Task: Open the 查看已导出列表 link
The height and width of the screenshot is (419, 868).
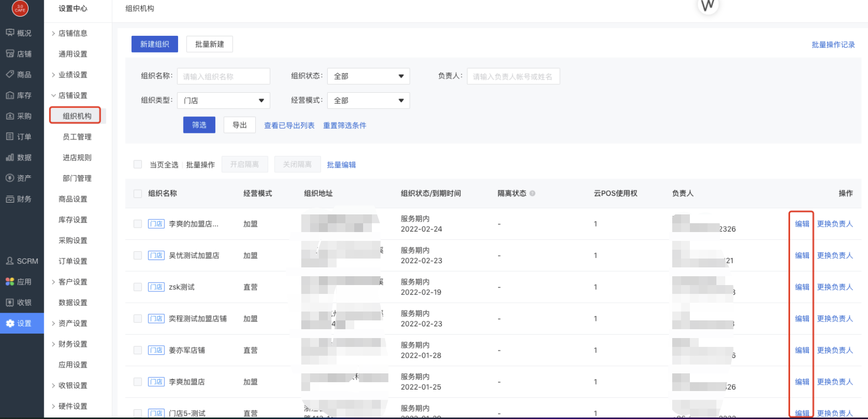Action: click(289, 125)
